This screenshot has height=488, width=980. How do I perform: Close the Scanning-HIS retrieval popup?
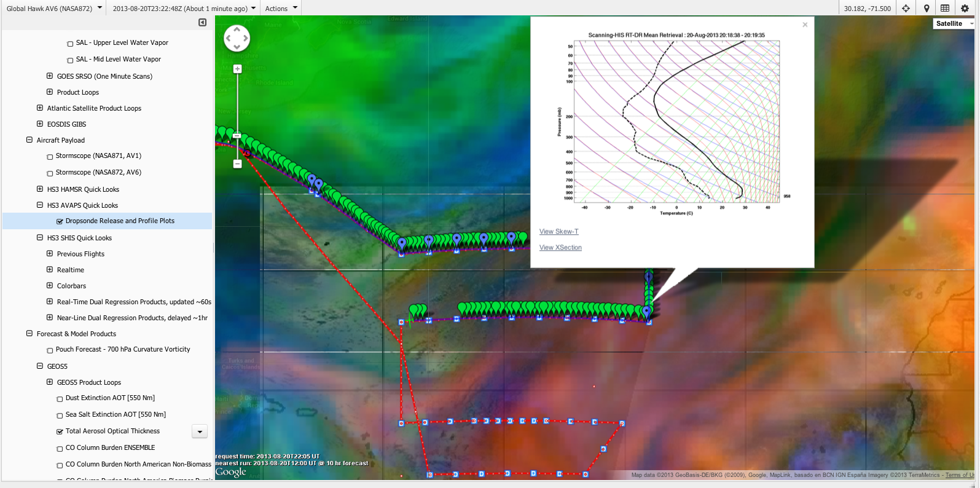(805, 25)
